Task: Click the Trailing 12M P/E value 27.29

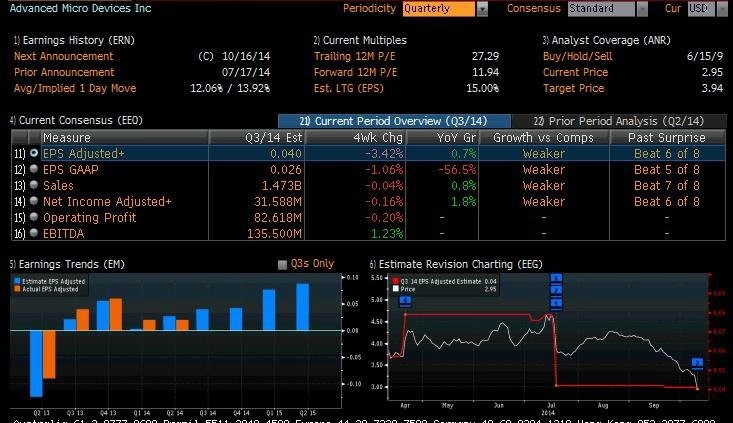Action: click(x=485, y=56)
